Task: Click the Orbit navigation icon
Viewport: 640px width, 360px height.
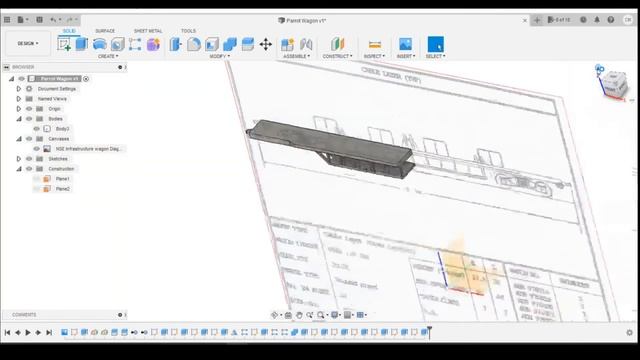Action: [x=274, y=315]
